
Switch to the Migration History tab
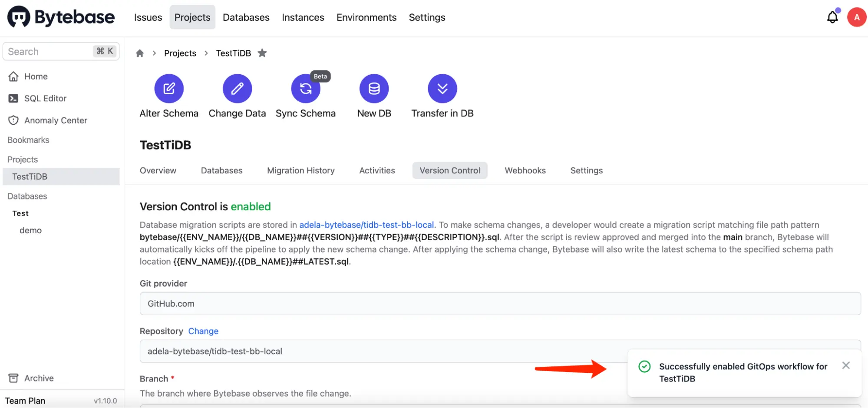pyautogui.click(x=300, y=170)
